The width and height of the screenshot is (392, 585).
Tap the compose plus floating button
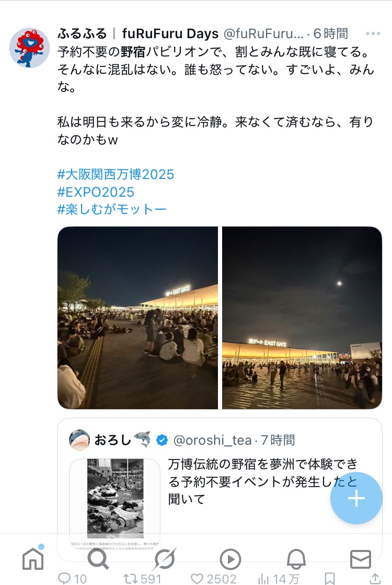pyautogui.click(x=356, y=498)
